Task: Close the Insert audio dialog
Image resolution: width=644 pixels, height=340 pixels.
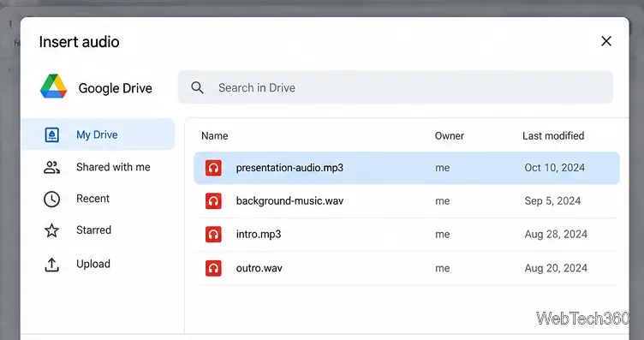Action: pos(606,41)
